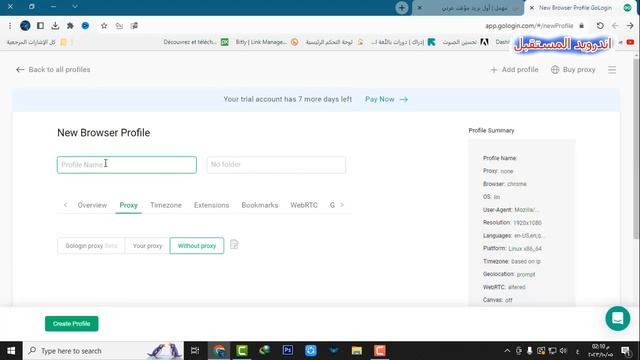
Task: Move the settings tabs left with the arrow
Action: (65, 205)
